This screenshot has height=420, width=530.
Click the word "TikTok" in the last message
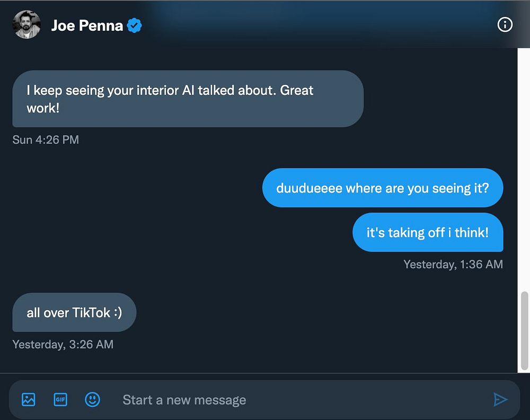pyautogui.click(x=91, y=312)
